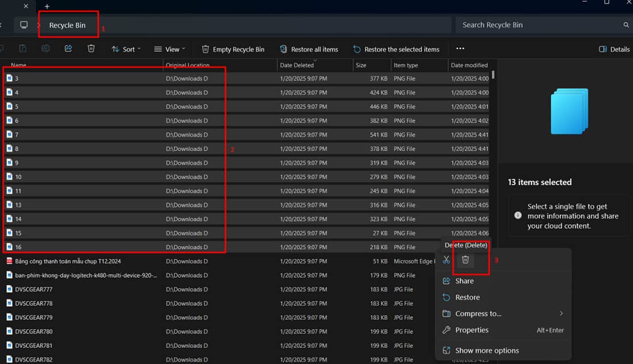The height and width of the screenshot is (364, 633).
Task: Open the View dropdown
Action: (x=166, y=49)
